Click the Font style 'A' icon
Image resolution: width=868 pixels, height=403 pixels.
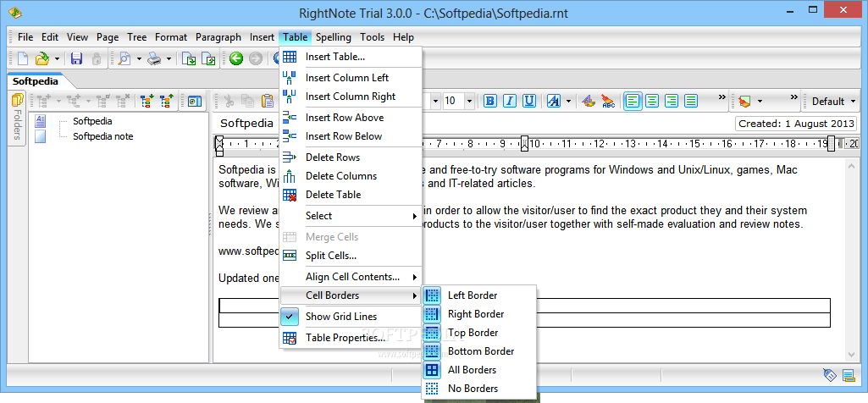tap(553, 101)
